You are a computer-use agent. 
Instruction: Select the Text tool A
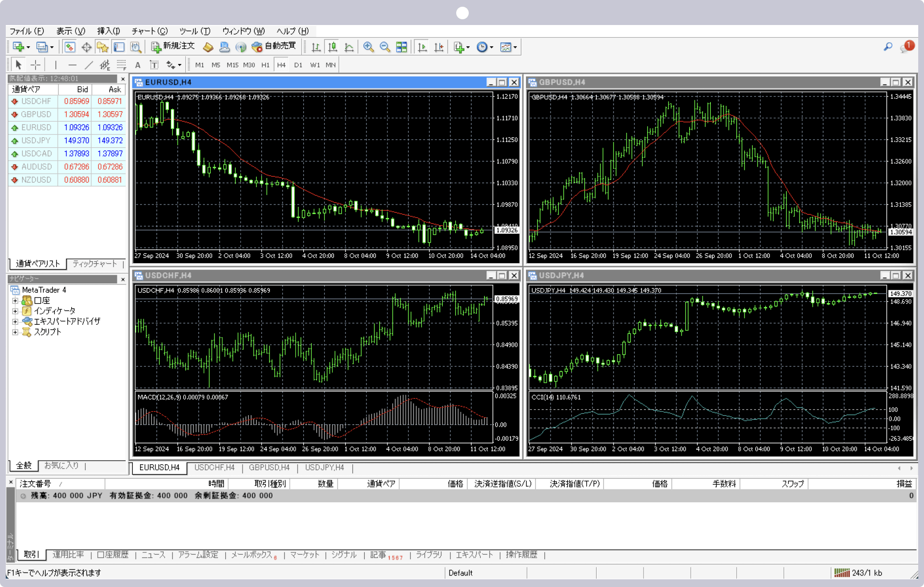click(x=138, y=65)
